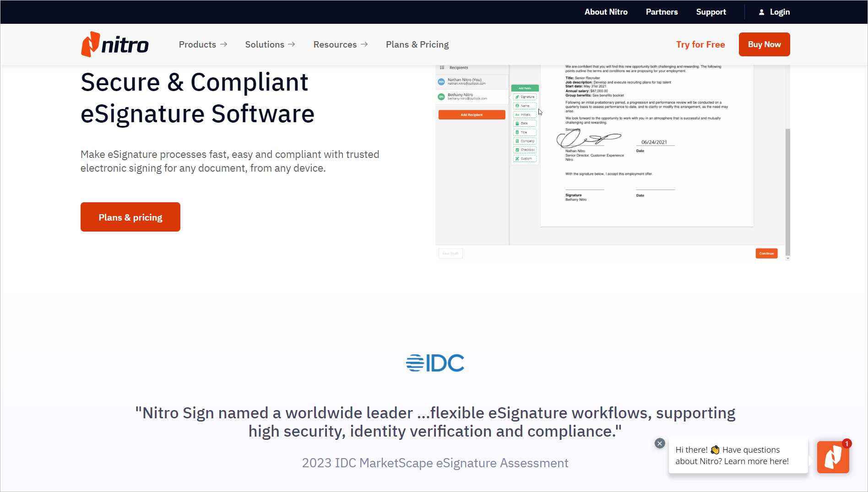868x492 pixels.
Task: Select recipient Nathan Nitro (You)
Action: pos(472,81)
